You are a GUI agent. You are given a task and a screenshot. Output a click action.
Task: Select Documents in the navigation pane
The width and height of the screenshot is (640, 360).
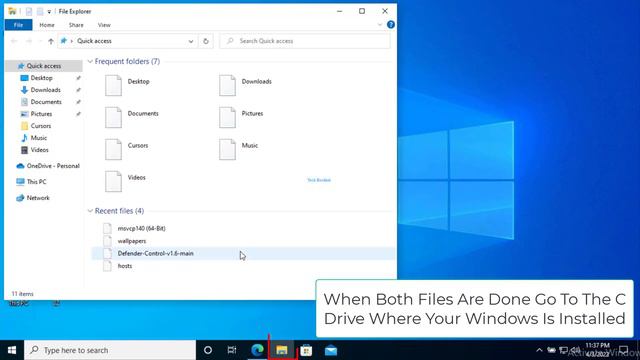tap(46, 102)
